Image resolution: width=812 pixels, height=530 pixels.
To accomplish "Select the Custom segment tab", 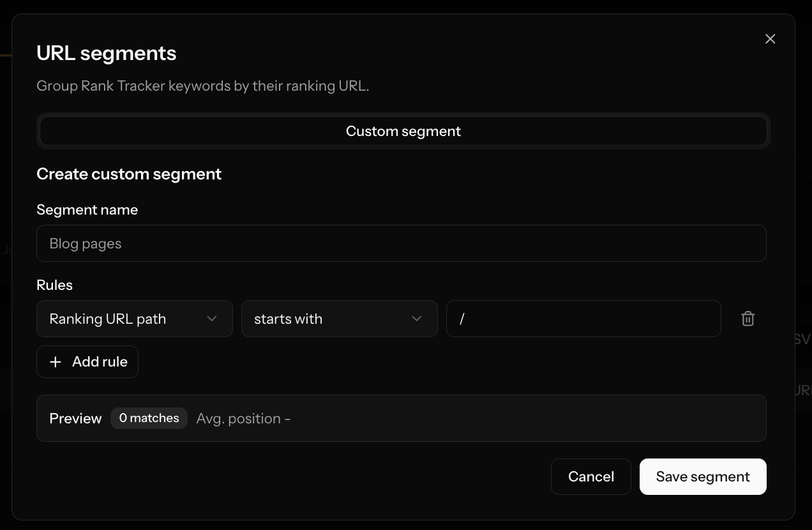I will coord(403,131).
